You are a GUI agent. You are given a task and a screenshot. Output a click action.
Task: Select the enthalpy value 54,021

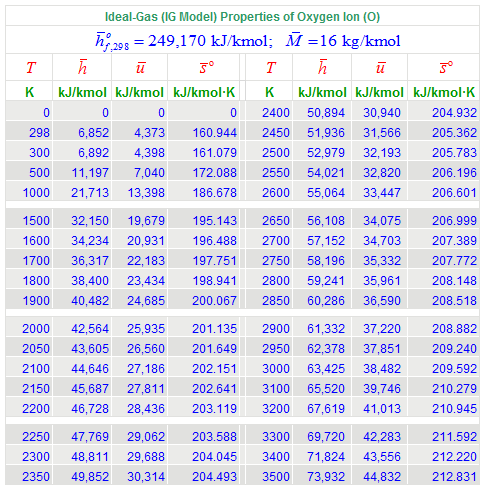(326, 173)
